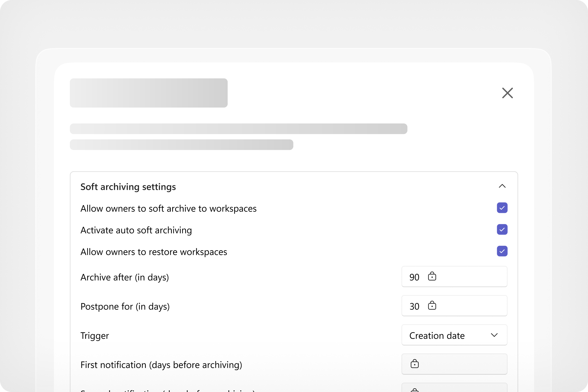Click Allow owners to restore workspaces label
Screen dimensions: 588x392
coord(154,252)
